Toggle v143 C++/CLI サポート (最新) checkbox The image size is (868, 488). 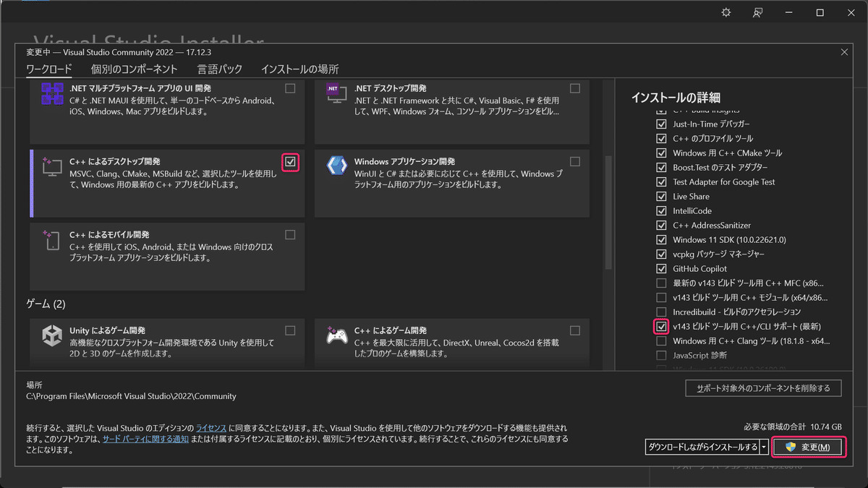click(661, 326)
